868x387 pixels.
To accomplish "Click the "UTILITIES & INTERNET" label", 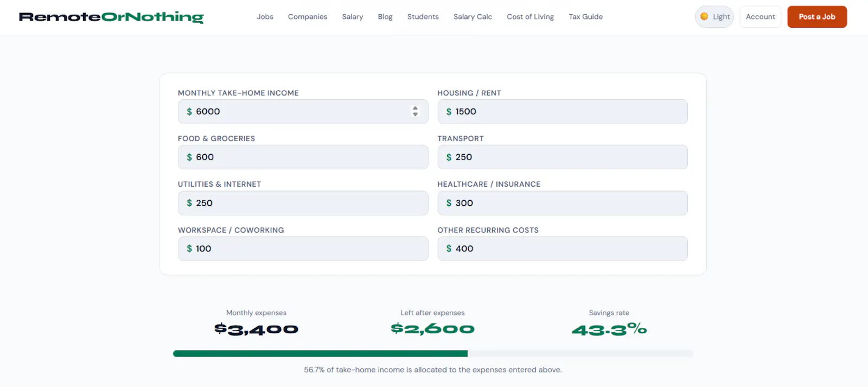I will 220,184.
